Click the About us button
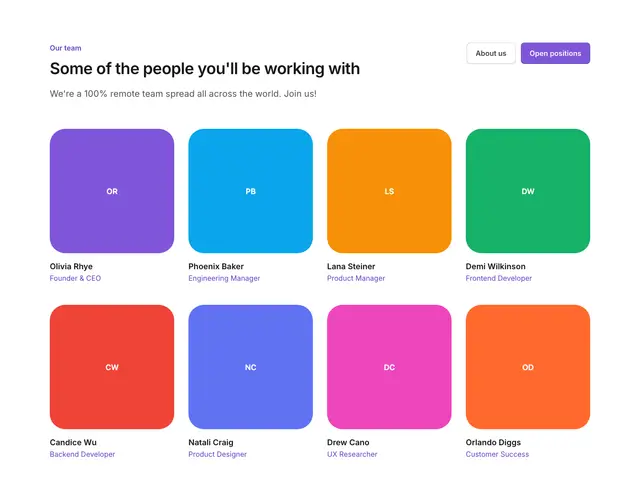The image size is (640, 502). [491, 53]
